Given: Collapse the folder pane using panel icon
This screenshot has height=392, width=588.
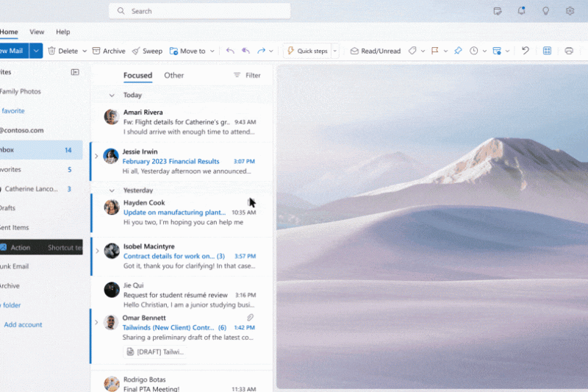Looking at the screenshot, I should click(75, 72).
